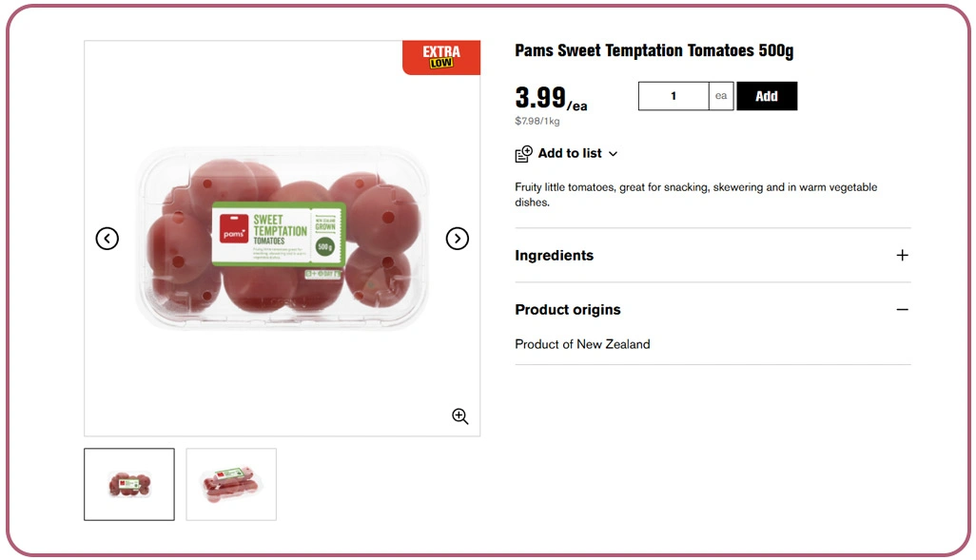
Task: Click the Add to list clipboard icon
Action: (522, 153)
